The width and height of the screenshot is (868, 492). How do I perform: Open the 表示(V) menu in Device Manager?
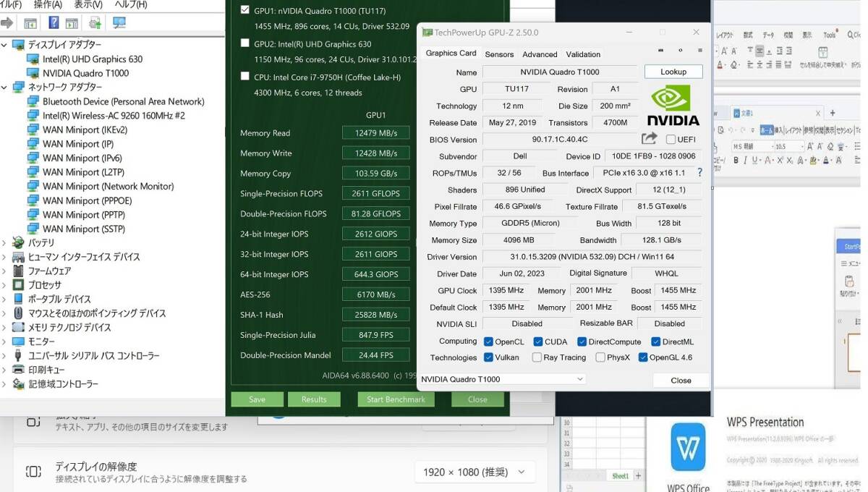point(88,4)
